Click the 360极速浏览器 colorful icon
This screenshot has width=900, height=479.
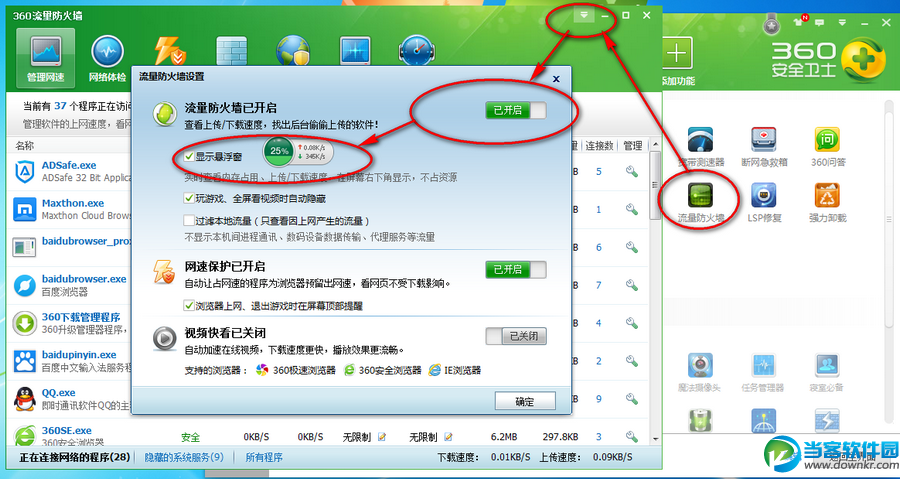pos(262,370)
